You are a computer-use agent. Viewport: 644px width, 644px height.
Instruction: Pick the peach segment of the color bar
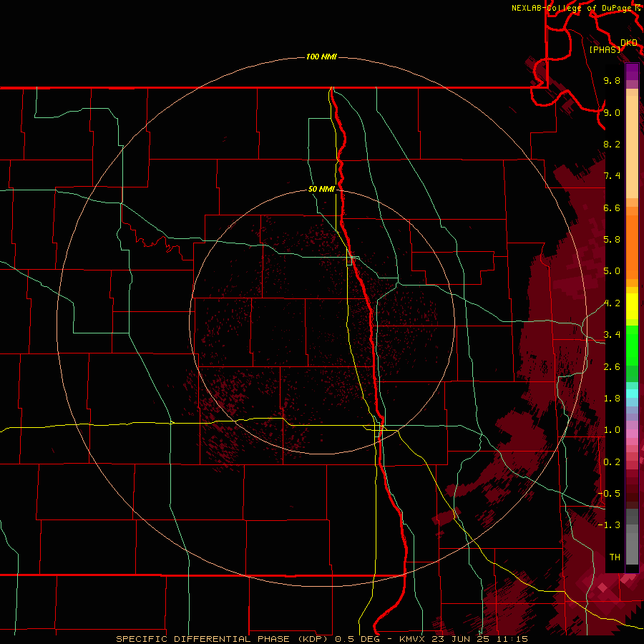632,147
